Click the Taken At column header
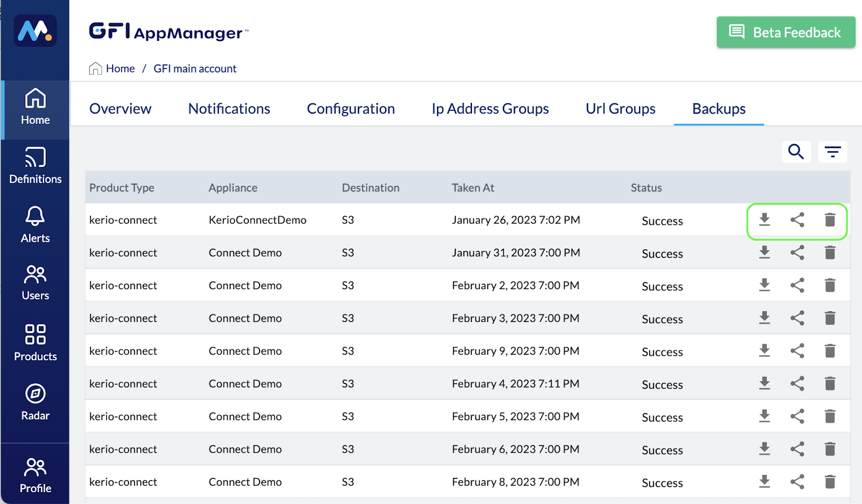The image size is (862, 504). click(473, 188)
